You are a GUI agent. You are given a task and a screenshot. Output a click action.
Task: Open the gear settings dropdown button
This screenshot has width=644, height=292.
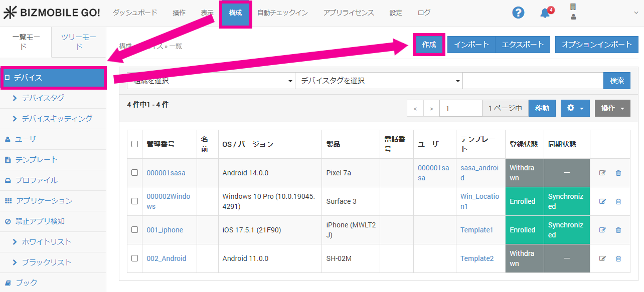coord(575,108)
